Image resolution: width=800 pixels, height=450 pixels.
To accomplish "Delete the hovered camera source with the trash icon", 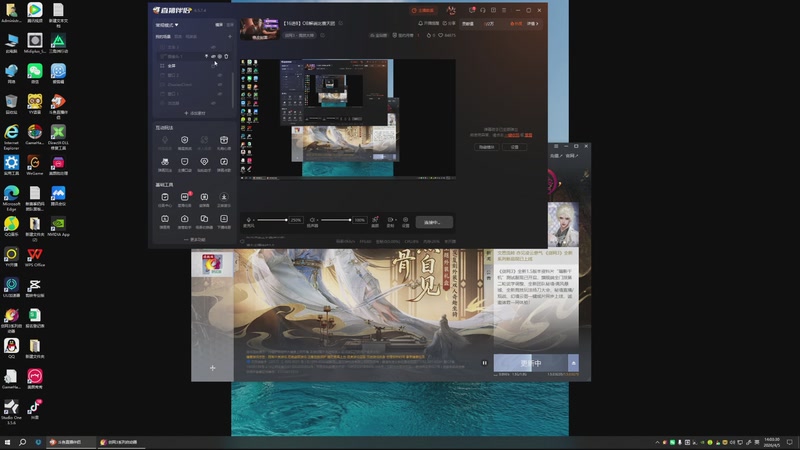I will point(227,57).
